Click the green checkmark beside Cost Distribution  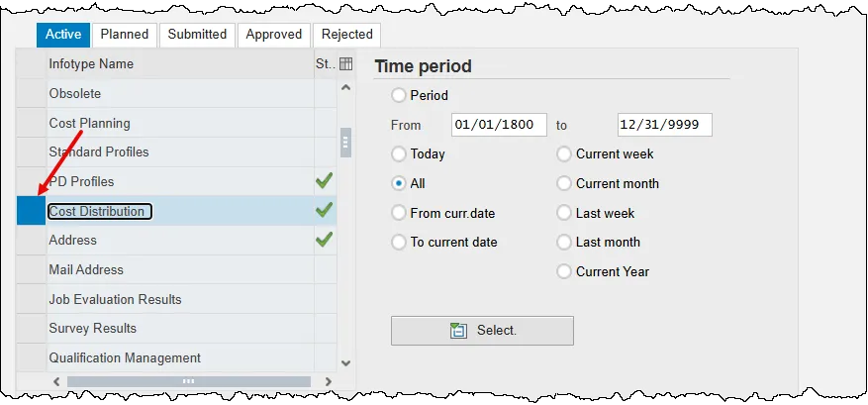[x=324, y=210]
